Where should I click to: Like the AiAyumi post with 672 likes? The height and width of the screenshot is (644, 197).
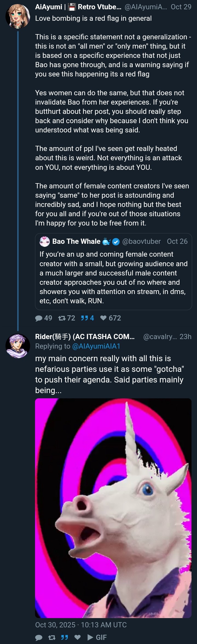[x=103, y=318]
